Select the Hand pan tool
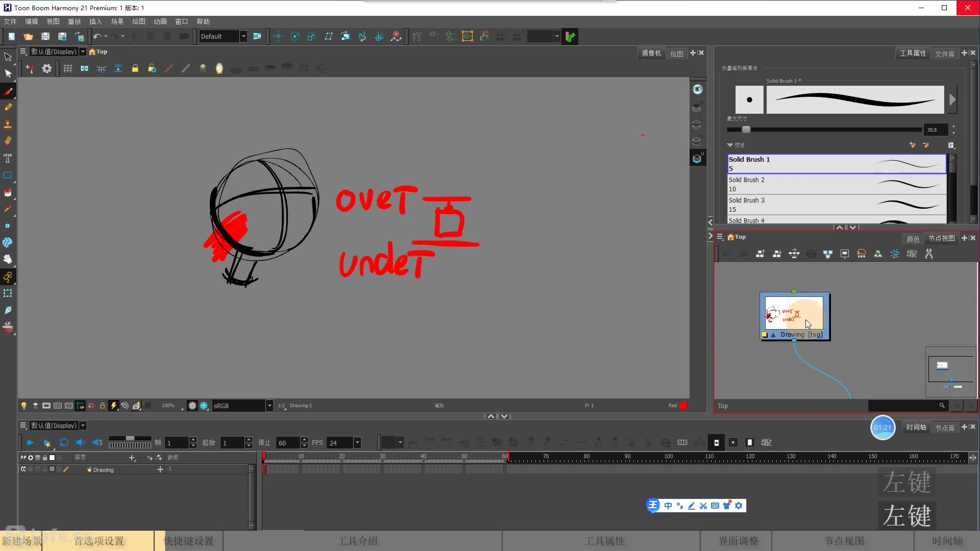This screenshot has height=551, width=980. pyautogui.click(x=8, y=259)
